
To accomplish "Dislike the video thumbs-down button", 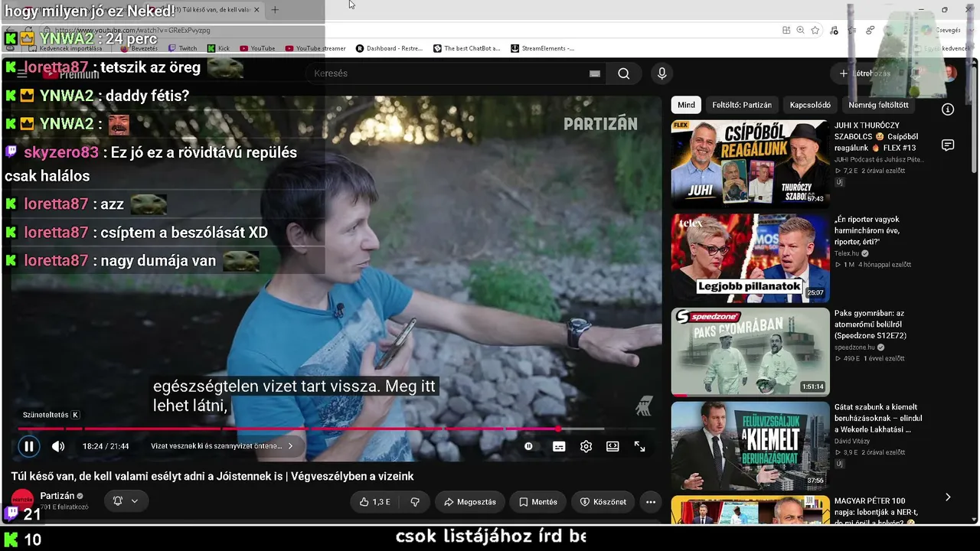I will 415,502.
